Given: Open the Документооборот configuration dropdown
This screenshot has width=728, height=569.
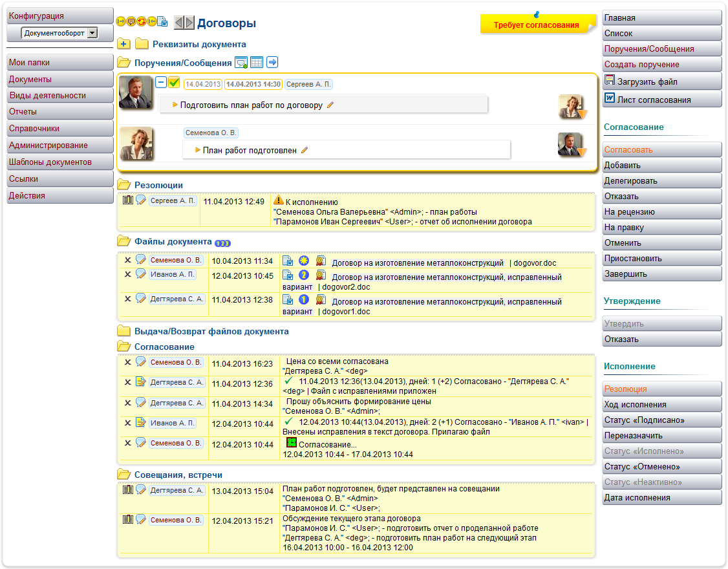Looking at the screenshot, I should (92, 33).
